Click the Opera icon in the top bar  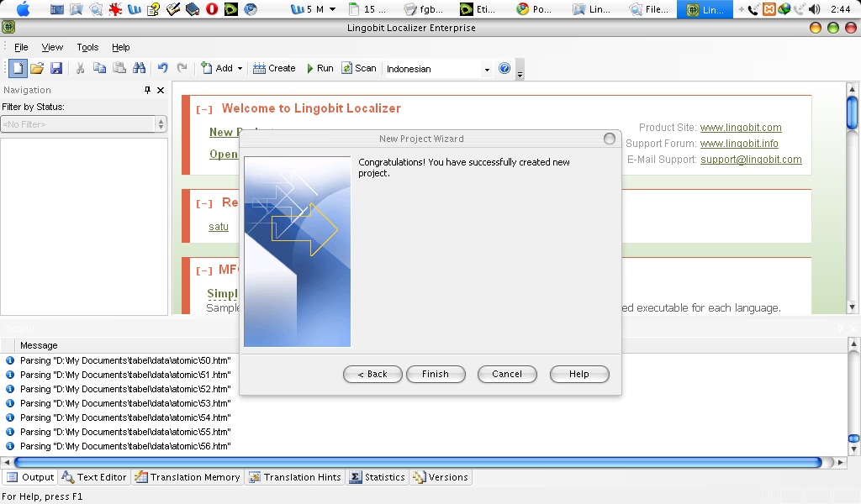(x=212, y=9)
